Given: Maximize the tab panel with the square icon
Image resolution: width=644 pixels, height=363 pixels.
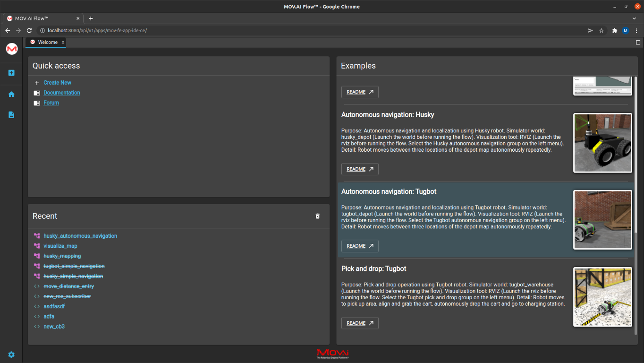Looking at the screenshot, I should [x=638, y=42].
